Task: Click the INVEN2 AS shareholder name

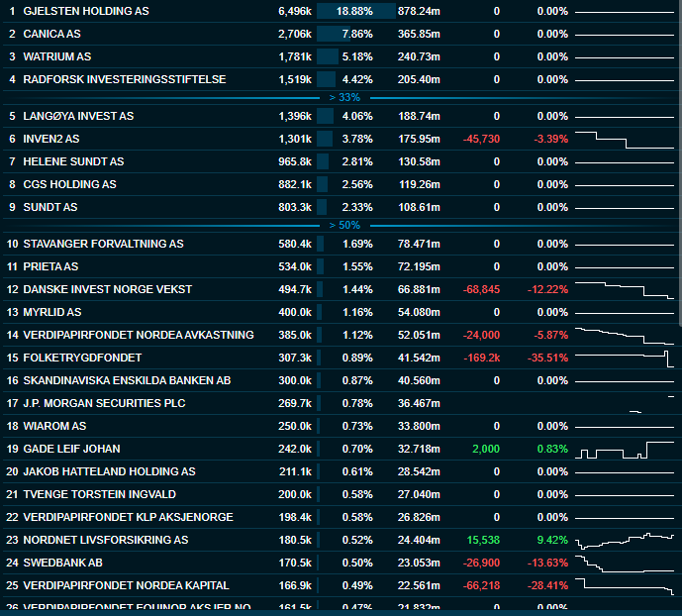Action: point(51,139)
